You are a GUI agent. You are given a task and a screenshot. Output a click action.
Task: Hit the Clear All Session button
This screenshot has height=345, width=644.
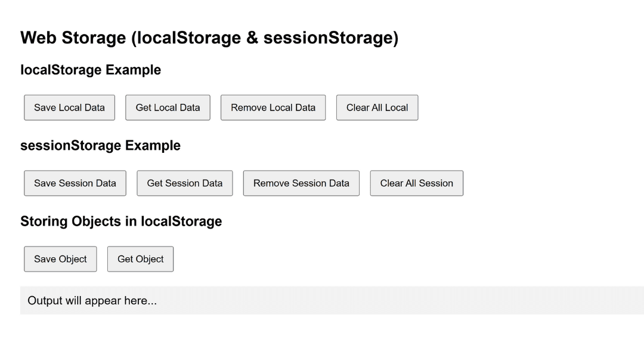click(x=416, y=183)
